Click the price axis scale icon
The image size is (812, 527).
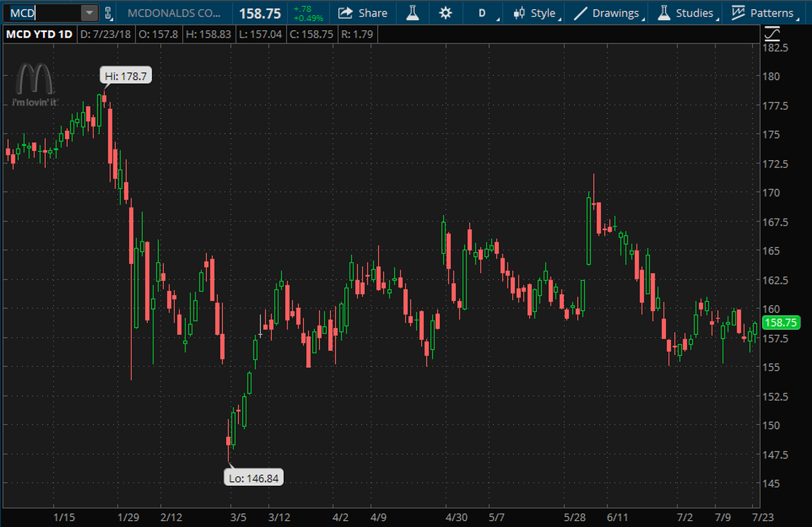[772, 34]
